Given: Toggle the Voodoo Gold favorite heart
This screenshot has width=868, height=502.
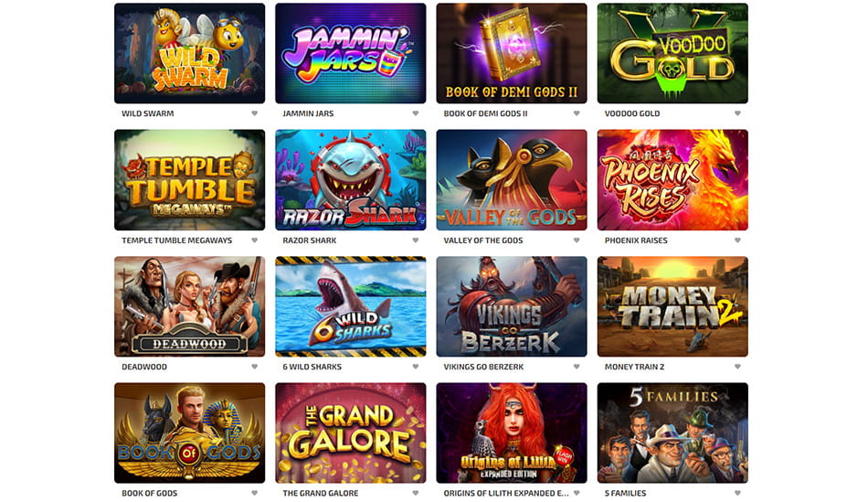Looking at the screenshot, I should pos(737,113).
